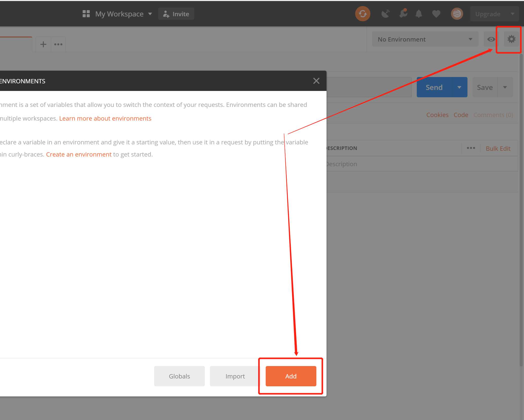Click the Bulk Edit link

click(498, 148)
